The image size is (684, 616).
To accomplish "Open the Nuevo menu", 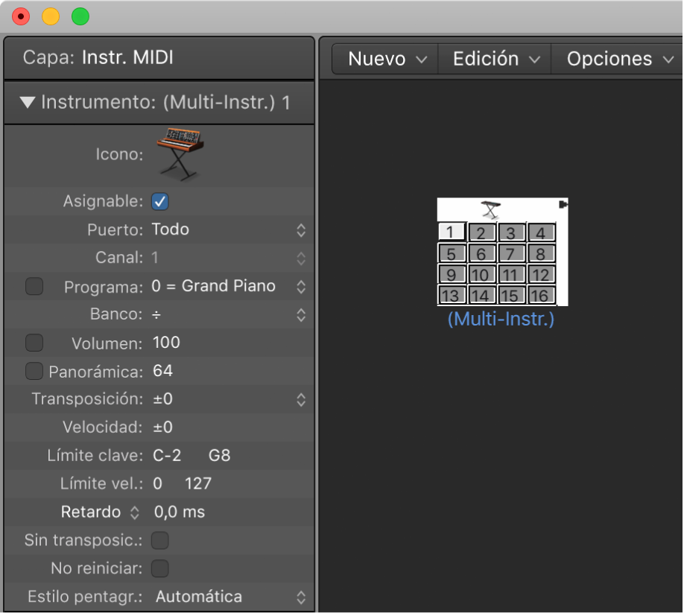I will click(385, 59).
